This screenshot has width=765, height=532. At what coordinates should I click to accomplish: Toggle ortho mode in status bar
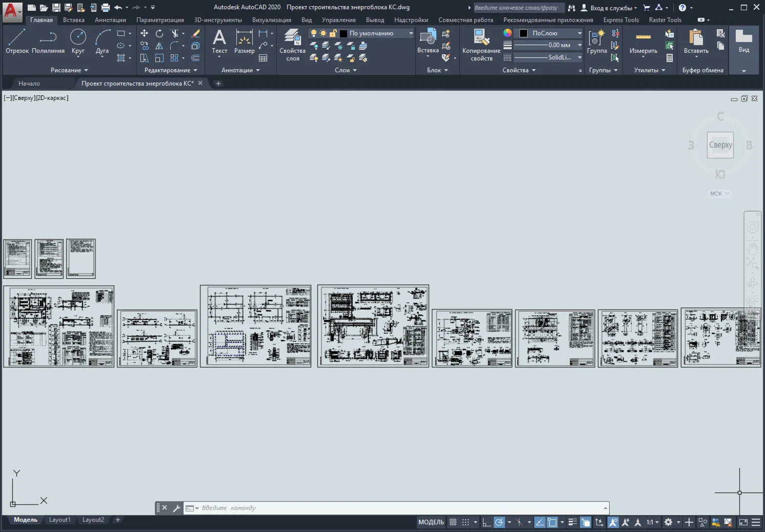pos(487,522)
